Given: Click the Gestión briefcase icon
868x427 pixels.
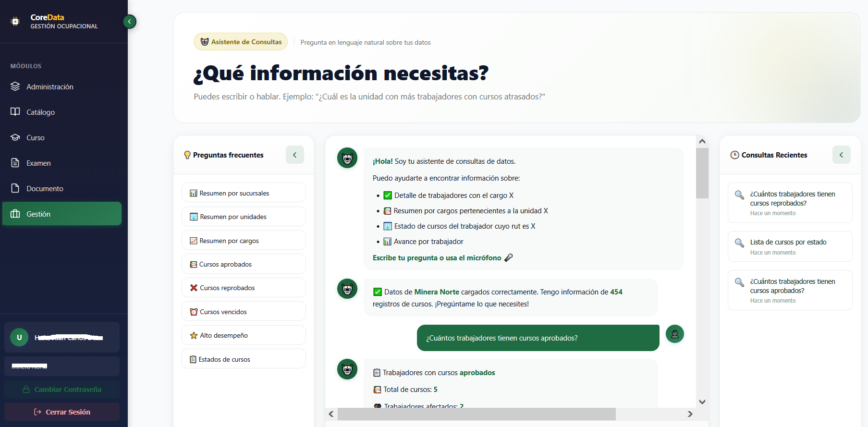Looking at the screenshot, I should [x=15, y=214].
